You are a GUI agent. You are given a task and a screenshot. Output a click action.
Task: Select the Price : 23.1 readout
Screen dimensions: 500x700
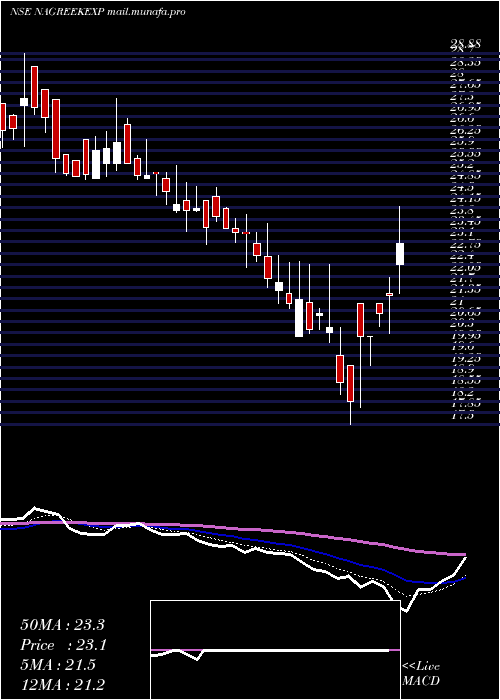63,645
